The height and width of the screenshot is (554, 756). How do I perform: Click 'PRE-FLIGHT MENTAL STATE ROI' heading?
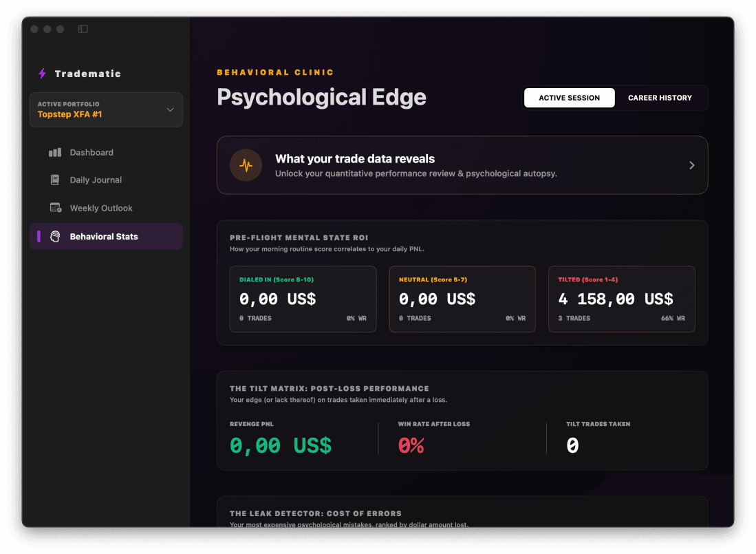[299, 237]
